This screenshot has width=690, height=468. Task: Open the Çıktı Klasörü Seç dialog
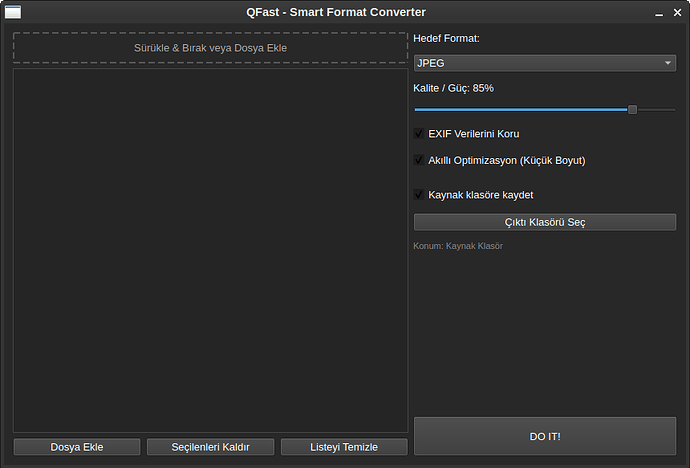[x=544, y=222]
